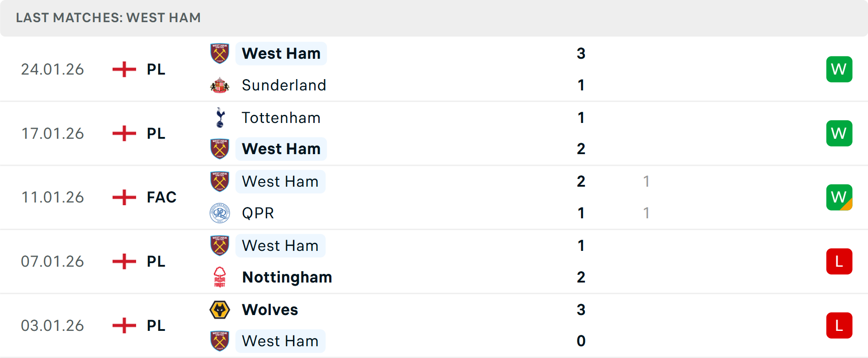This screenshot has height=358, width=868.
Task: Toggle the W result of the QPR cup tie
Action: 839,197
